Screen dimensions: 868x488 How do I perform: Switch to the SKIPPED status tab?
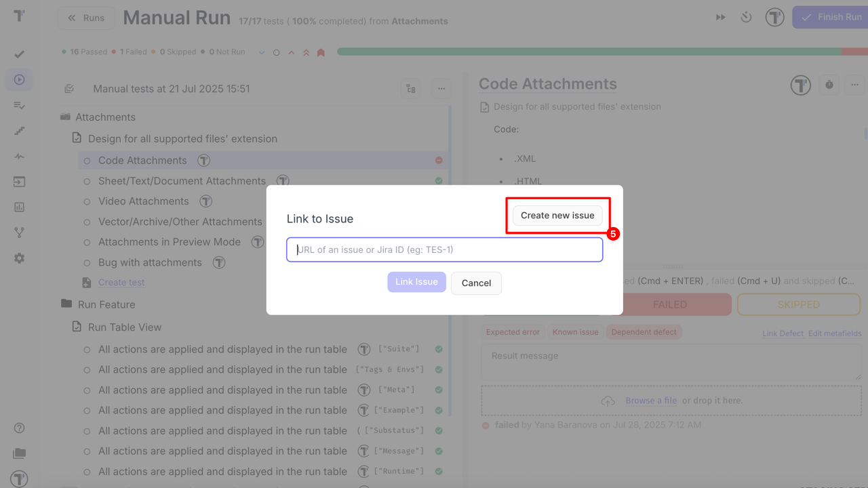click(x=798, y=304)
